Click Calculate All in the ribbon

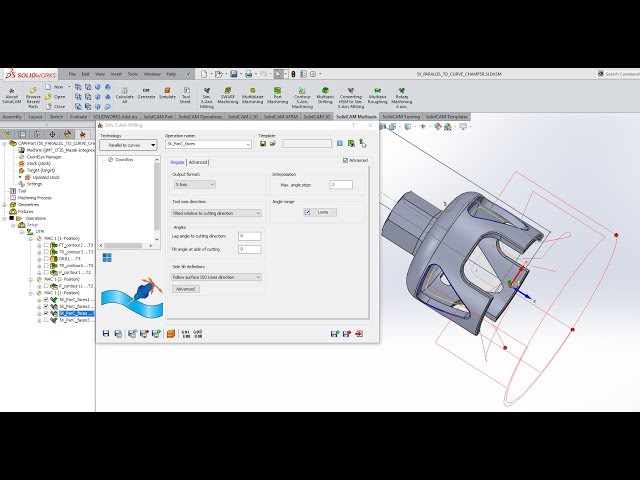click(x=124, y=94)
